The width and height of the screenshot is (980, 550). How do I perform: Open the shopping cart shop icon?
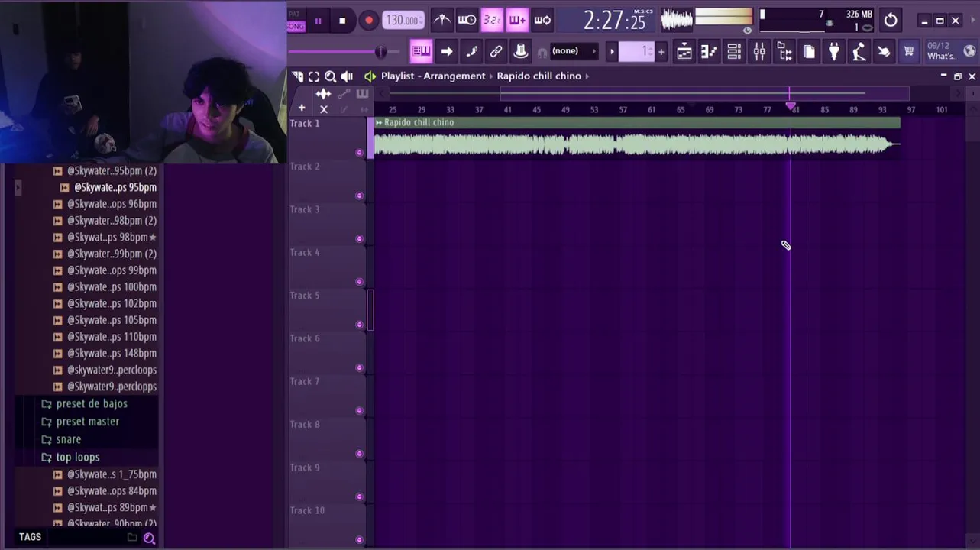pyautogui.click(x=909, y=51)
